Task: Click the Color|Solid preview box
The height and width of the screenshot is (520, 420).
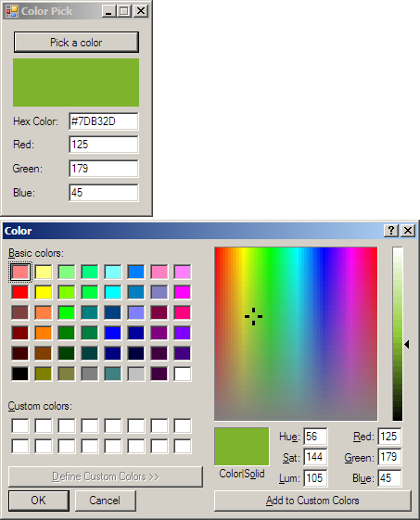Action: (241, 447)
